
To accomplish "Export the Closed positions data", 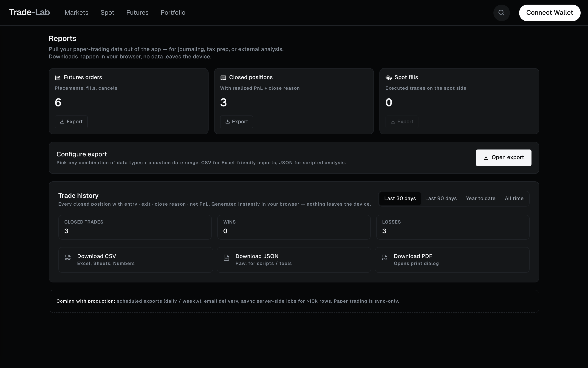I will pyautogui.click(x=236, y=122).
